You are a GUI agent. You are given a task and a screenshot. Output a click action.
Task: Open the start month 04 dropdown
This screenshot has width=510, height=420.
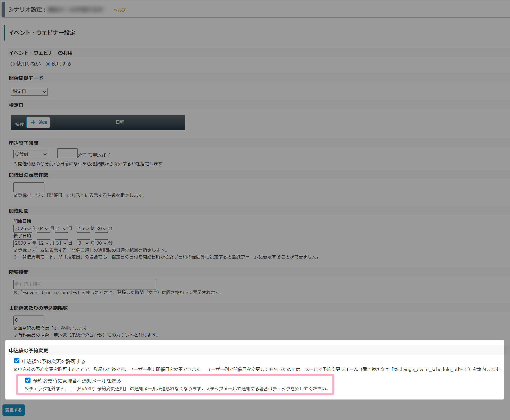click(43, 229)
